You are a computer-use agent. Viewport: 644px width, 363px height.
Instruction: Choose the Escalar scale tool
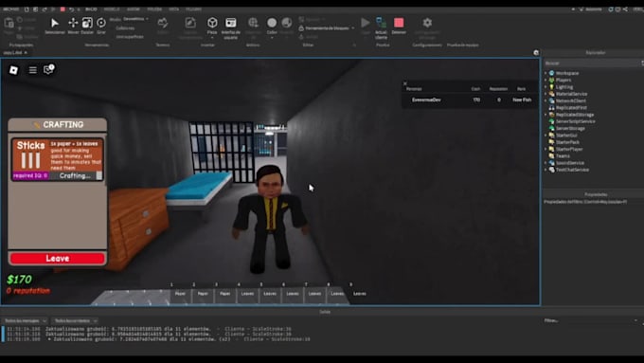pos(87,26)
